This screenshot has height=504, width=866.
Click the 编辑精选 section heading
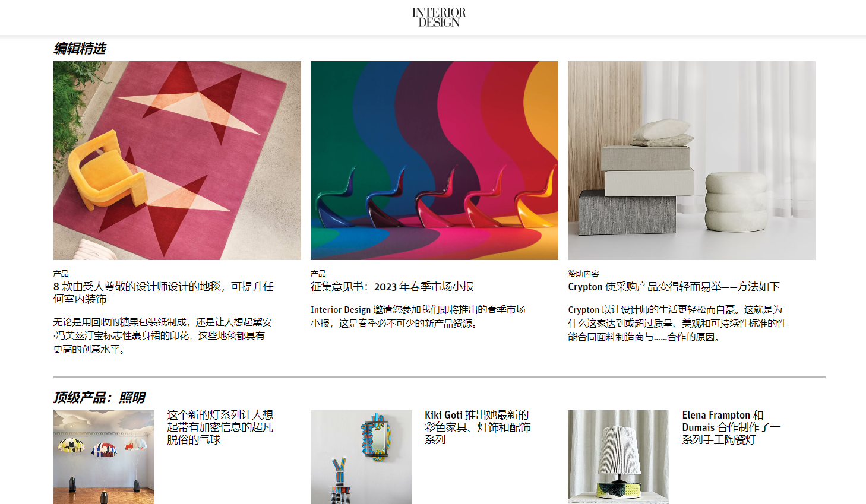coord(80,49)
